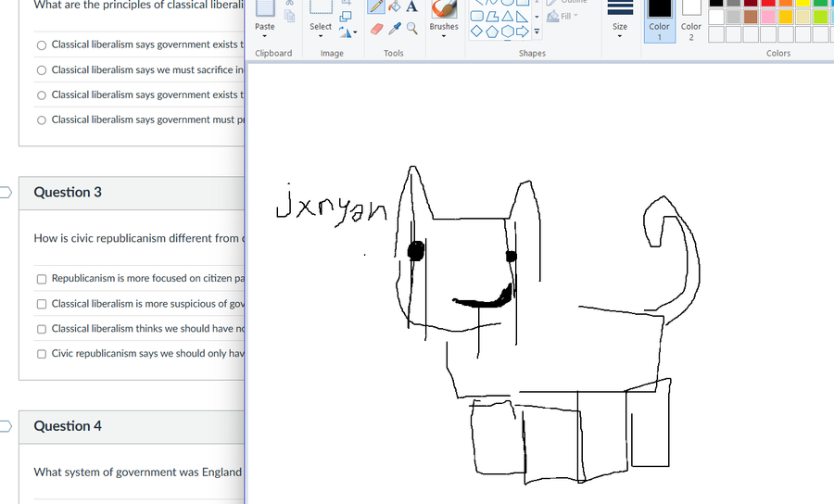The width and height of the screenshot is (834, 504).
Task: Click 'What system of government was England' text
Action: point(138,472)
